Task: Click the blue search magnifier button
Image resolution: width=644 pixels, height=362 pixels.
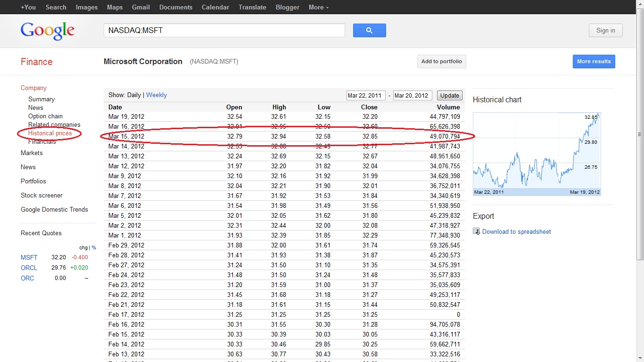Action: coord(369,31)
